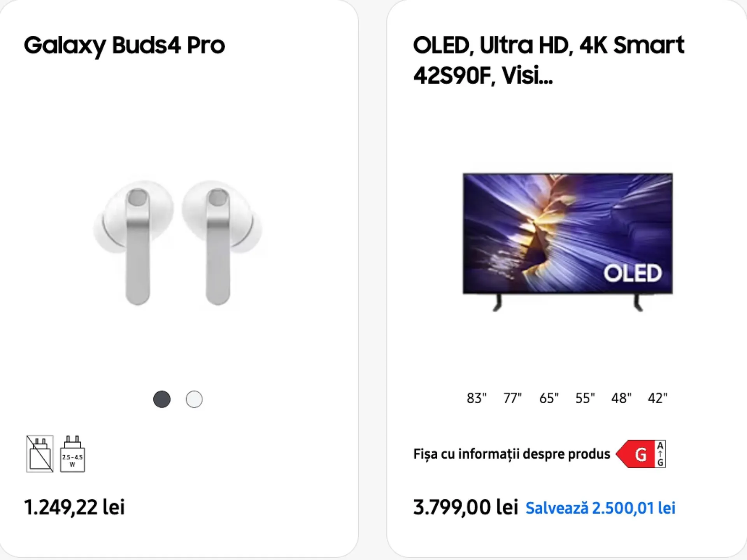Viewport: 747px width, 560px height.
Task: Click the 1.249,22 lei price
Action: click(x=74, y=507)
